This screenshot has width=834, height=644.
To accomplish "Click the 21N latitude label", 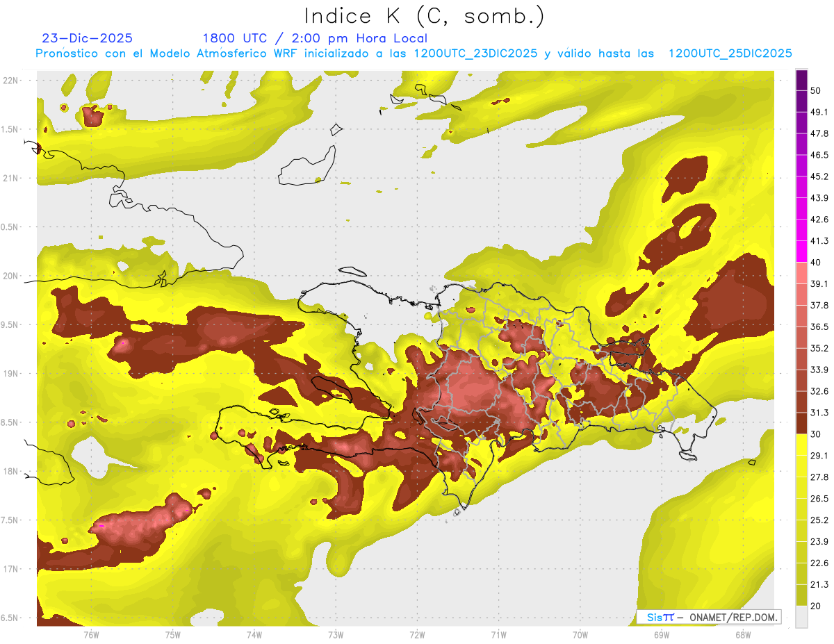I will (x=10, y=179).
